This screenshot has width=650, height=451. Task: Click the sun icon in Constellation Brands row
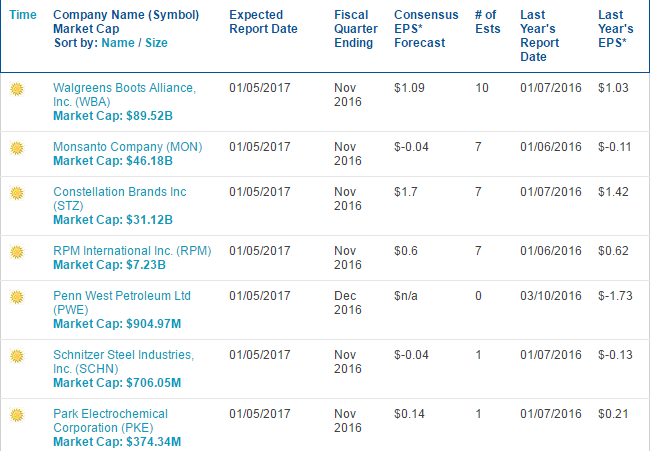(17, 193)
